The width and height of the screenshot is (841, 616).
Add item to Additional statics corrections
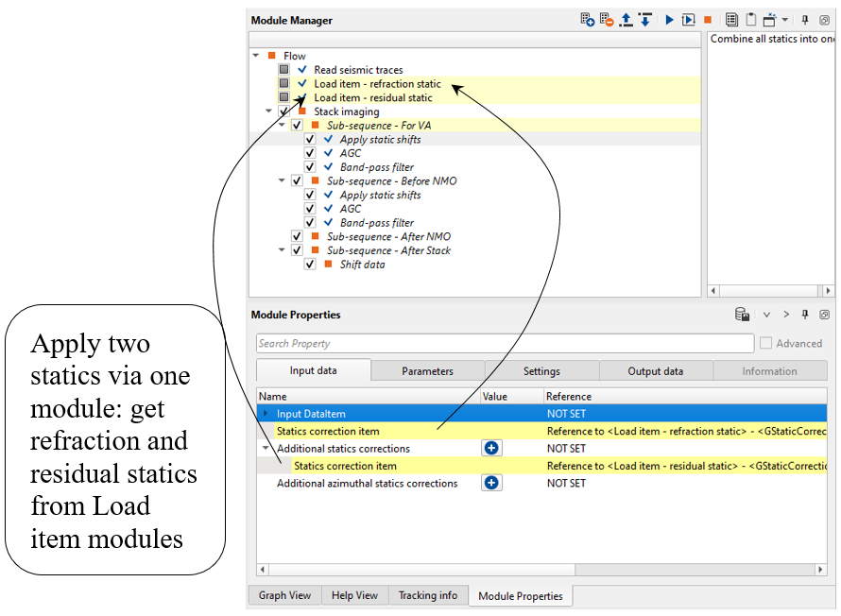click(491, 449)
